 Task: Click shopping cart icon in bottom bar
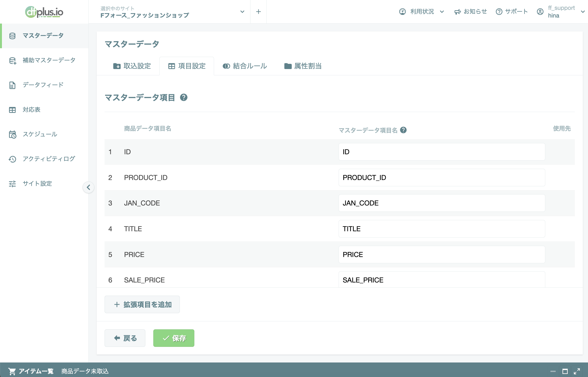tap(12, 371)
